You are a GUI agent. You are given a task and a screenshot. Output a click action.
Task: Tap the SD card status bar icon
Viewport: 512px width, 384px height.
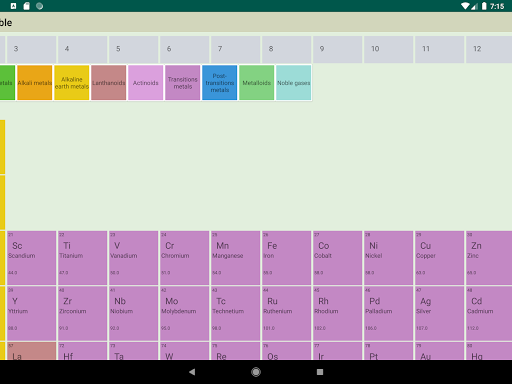[26, 6]
